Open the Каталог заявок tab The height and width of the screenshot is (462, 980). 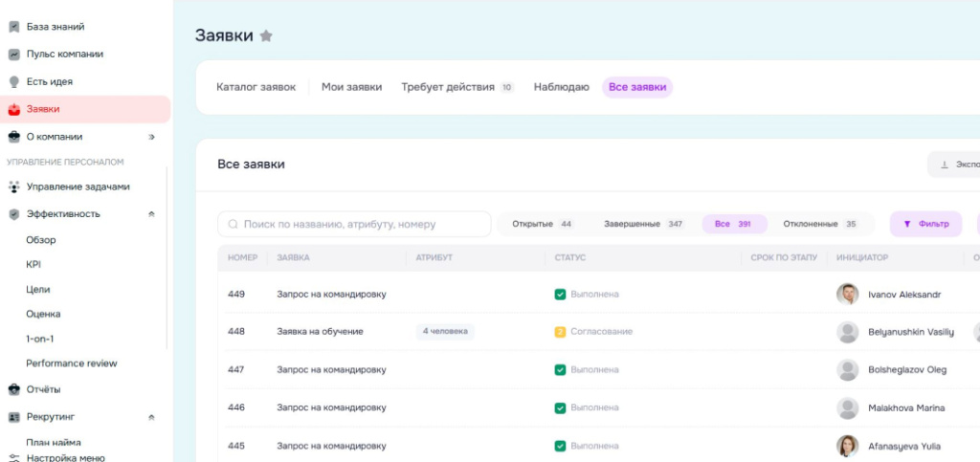256,87
